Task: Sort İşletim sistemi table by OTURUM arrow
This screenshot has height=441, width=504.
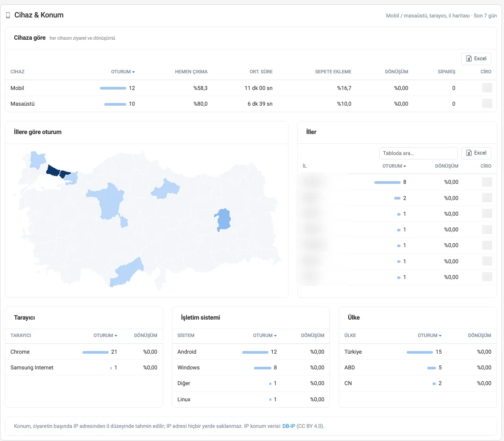Action: coord(275,335)
